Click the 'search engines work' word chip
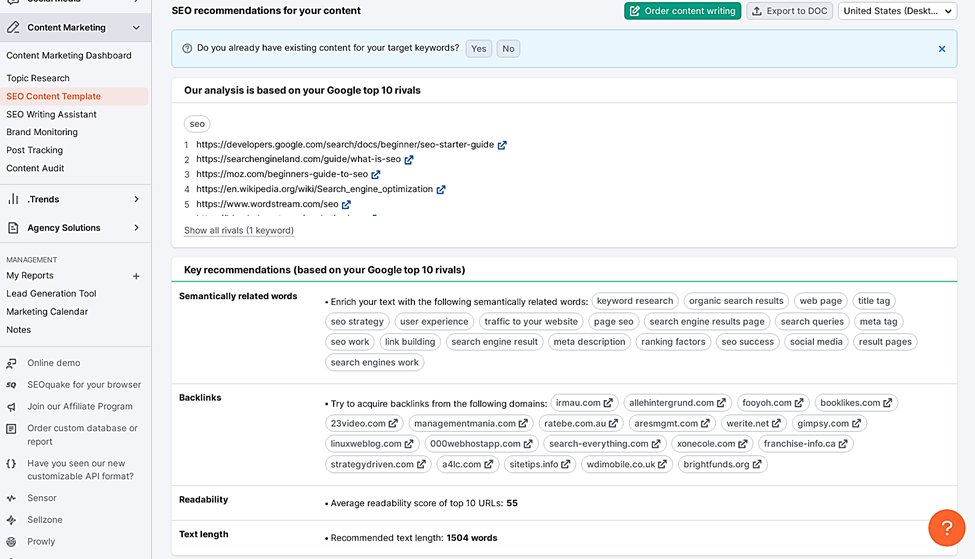The image size is (975, 559). 374,363
